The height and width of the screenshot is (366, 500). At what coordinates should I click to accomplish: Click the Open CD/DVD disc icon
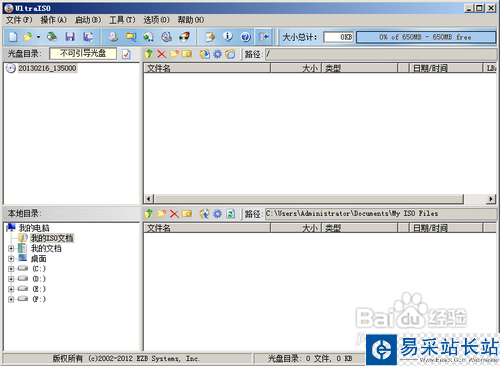[x=52, y=37]
